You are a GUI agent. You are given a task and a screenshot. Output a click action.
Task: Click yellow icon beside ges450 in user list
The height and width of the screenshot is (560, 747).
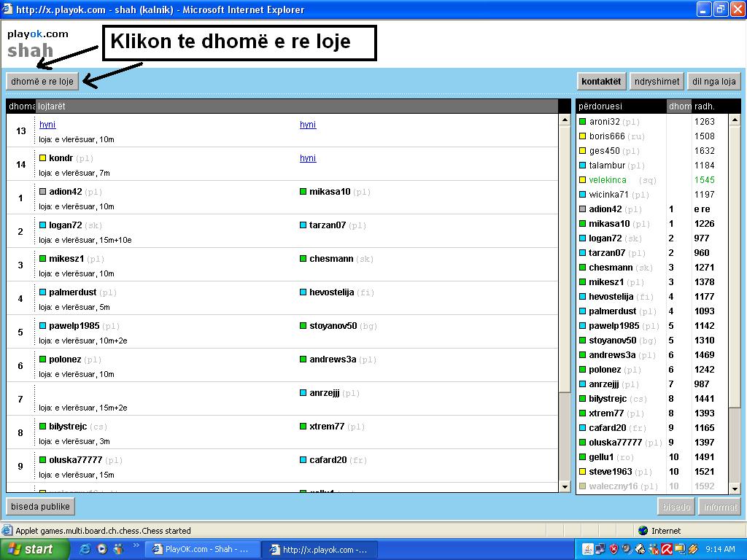(582, 150)
